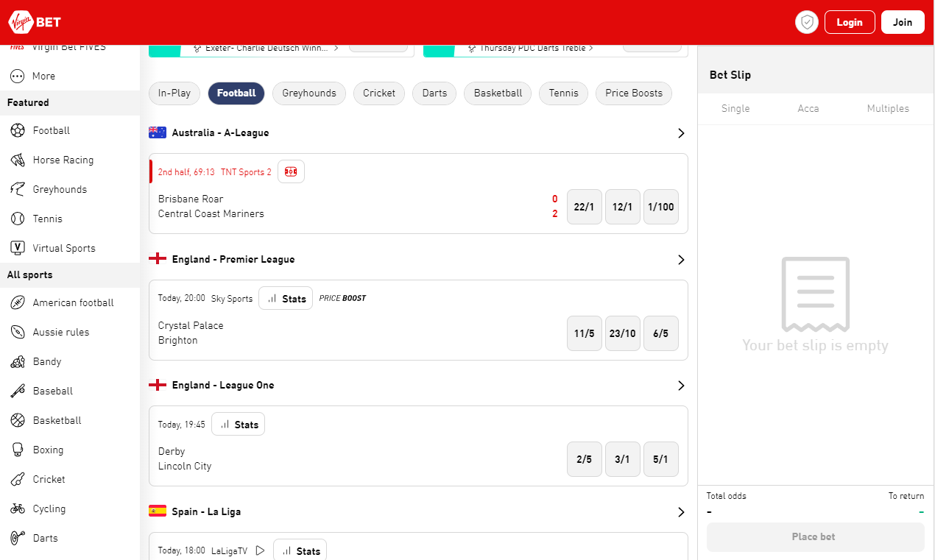
Task: Pick Lincoln City win at 5/1
Action: 661,459
